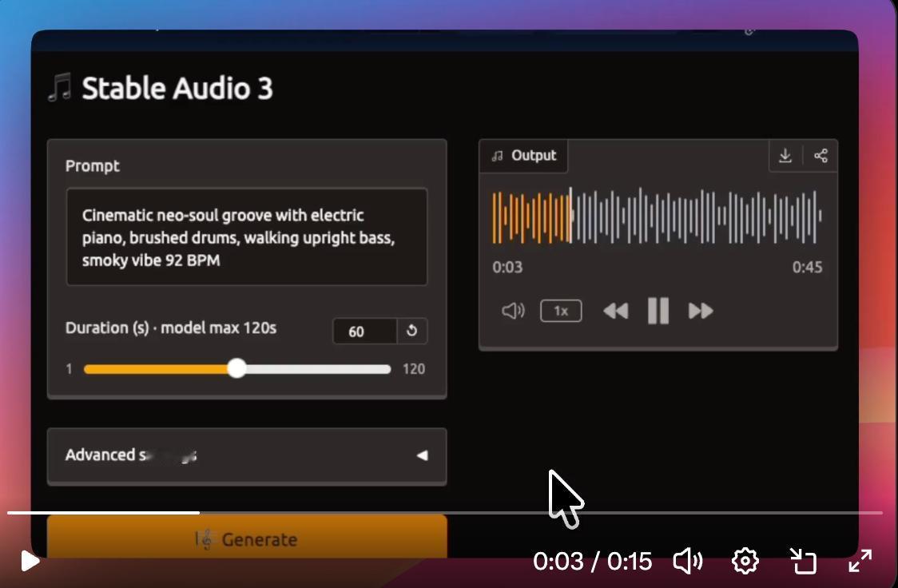Mute the output audio player volume
Screen dimensions: 898x588
click(x=513, y=311)
